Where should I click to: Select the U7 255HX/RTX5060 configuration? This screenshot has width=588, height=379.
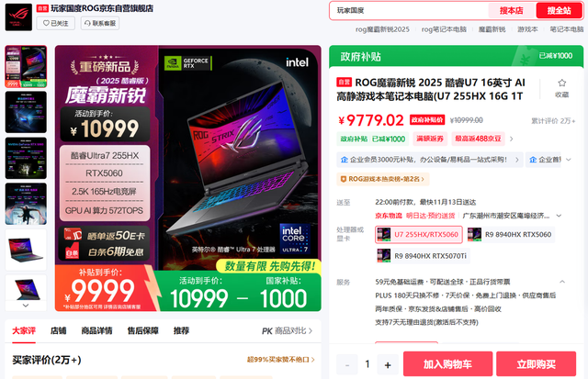point(419,235)
